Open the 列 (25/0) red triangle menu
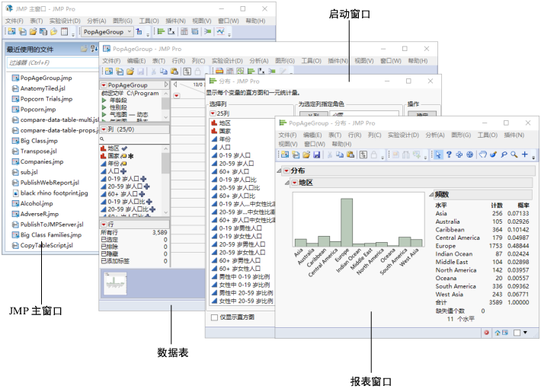The height and width of the screenshot is (392, 541). point(104,129)
